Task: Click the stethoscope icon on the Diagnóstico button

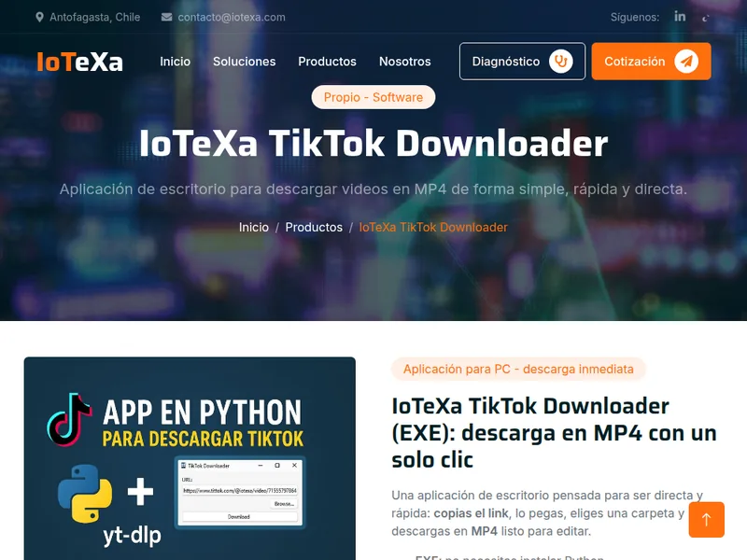Action: (561, 62)
